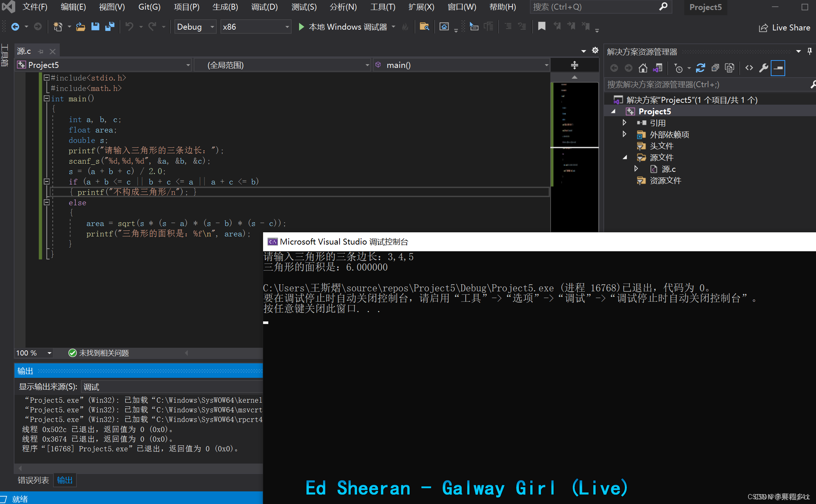Click the new project icon in toolbar
This screenshot has height=504, width=816.
(x=58, y=27)
